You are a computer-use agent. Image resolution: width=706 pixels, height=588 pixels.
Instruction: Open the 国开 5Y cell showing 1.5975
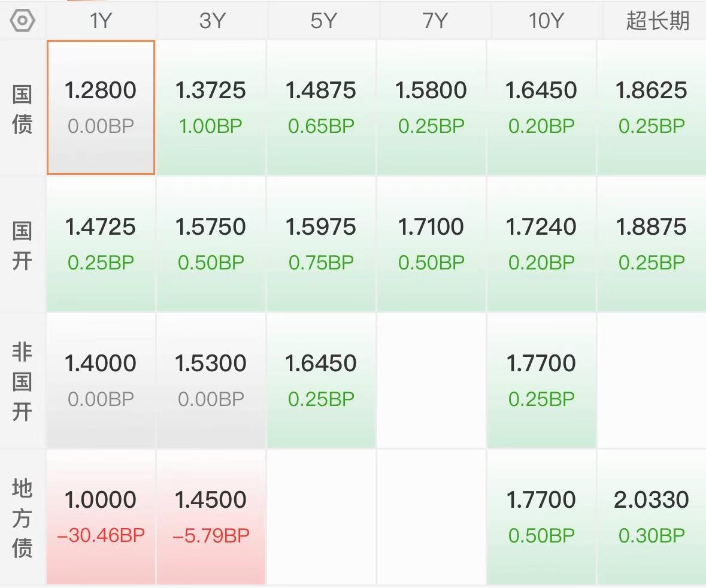pyautogui.click(x=321, y=244)
